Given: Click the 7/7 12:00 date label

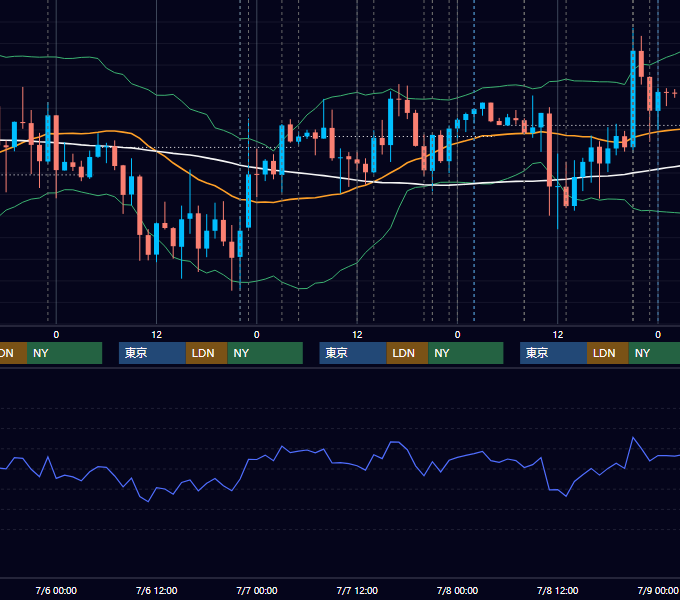Looking at the screenshot, I should click(357, 590).
